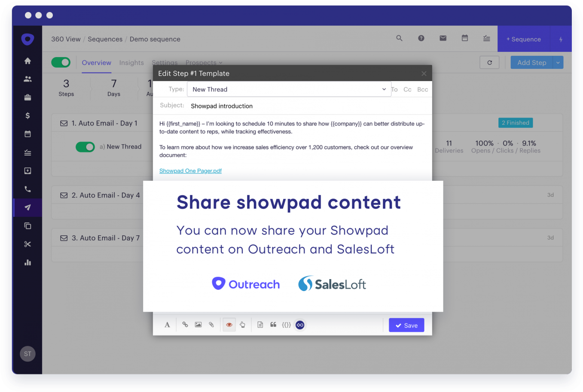Close the Edit Step #1 Template dialog
This screenshot has height=392, width=583.
pyautogui.click(x=424, y=73)
